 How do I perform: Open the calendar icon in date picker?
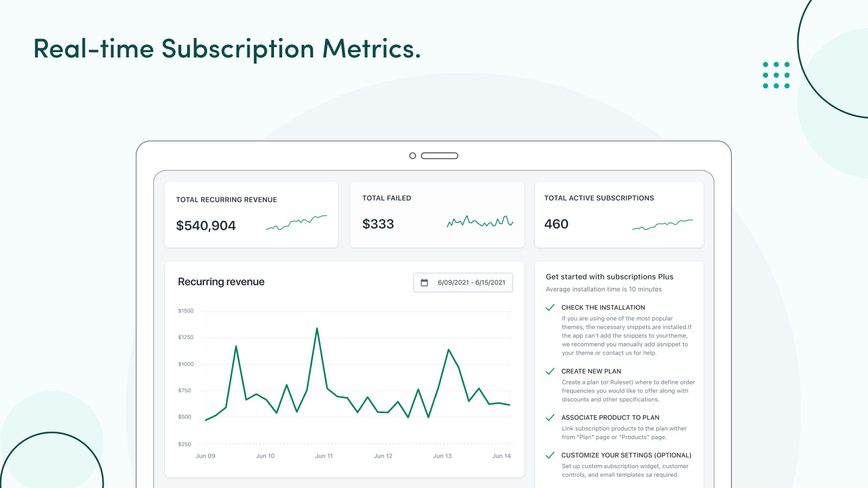click(x=425, y=282)
